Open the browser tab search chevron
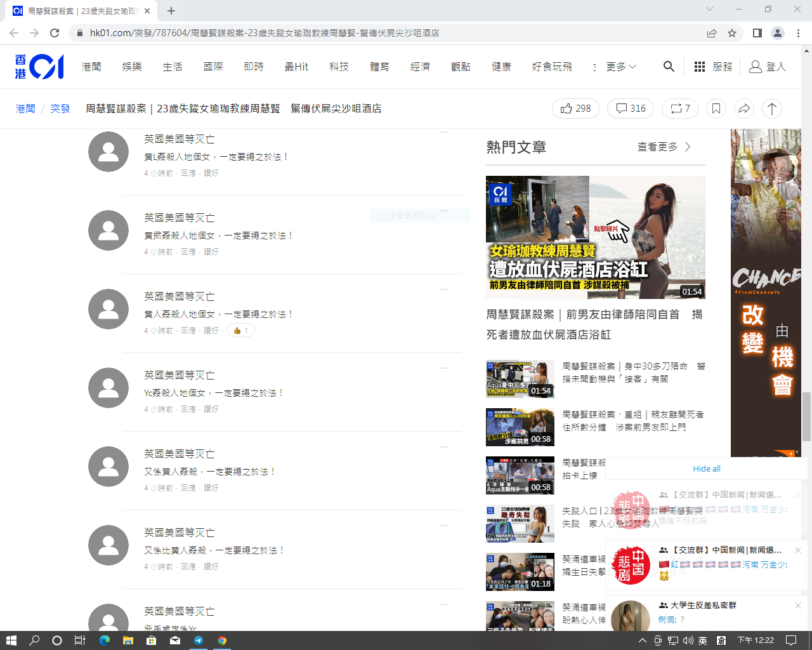Image resolution: width=812 pixels, height=650 pixels. click(x=710, y=10)
